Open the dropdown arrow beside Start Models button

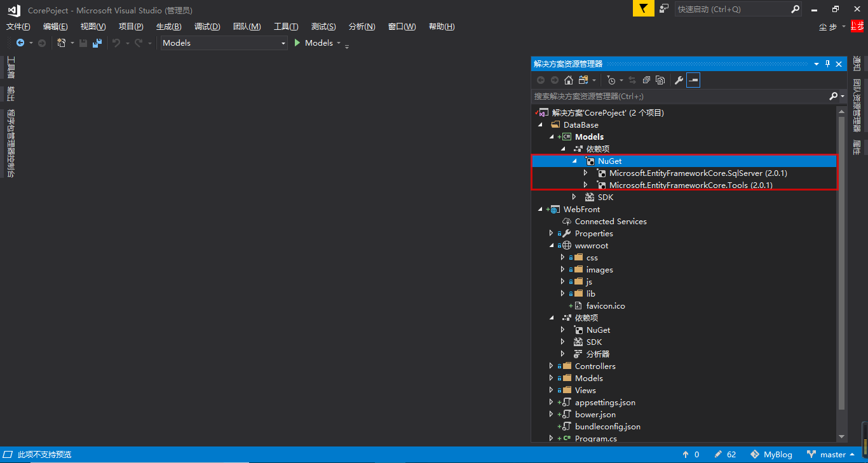click(x=339, y=43)
